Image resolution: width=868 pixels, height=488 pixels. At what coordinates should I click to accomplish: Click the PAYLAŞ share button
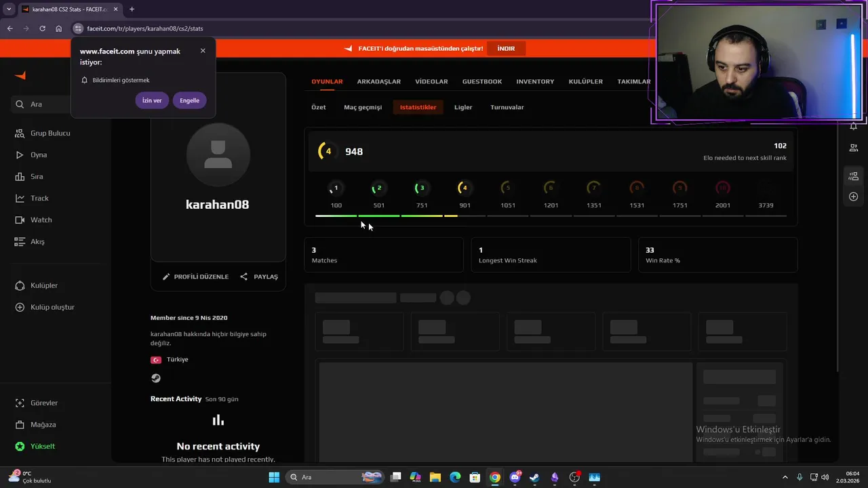click(x=259, y=277)
